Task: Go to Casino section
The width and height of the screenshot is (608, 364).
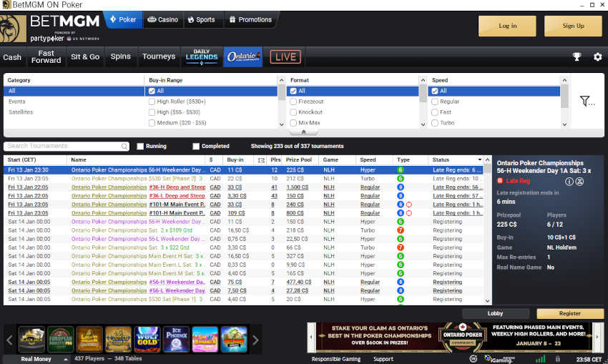Action: (x=163, y=19)
